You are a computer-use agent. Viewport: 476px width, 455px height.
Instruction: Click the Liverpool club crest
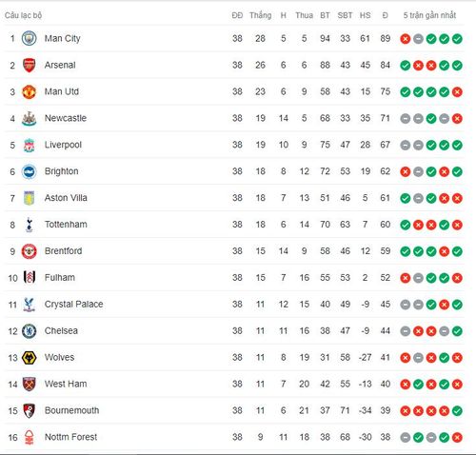(x=29, y=146)
